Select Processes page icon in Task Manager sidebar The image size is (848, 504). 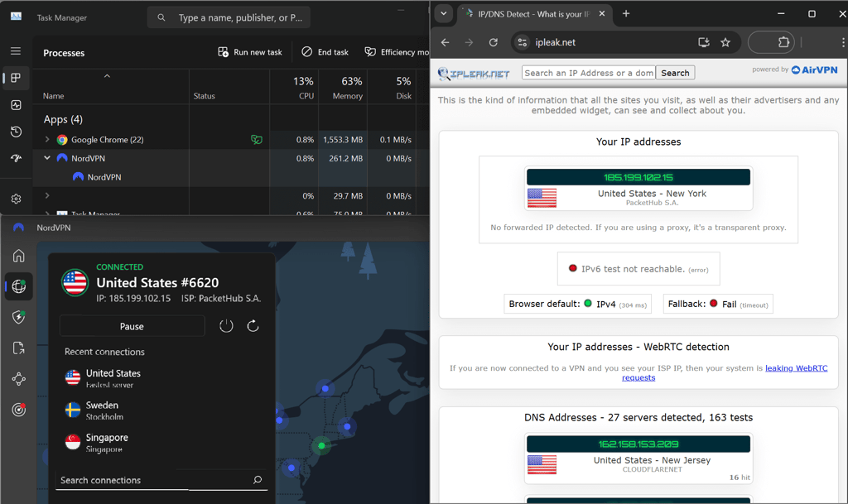[x=16, y=78]
